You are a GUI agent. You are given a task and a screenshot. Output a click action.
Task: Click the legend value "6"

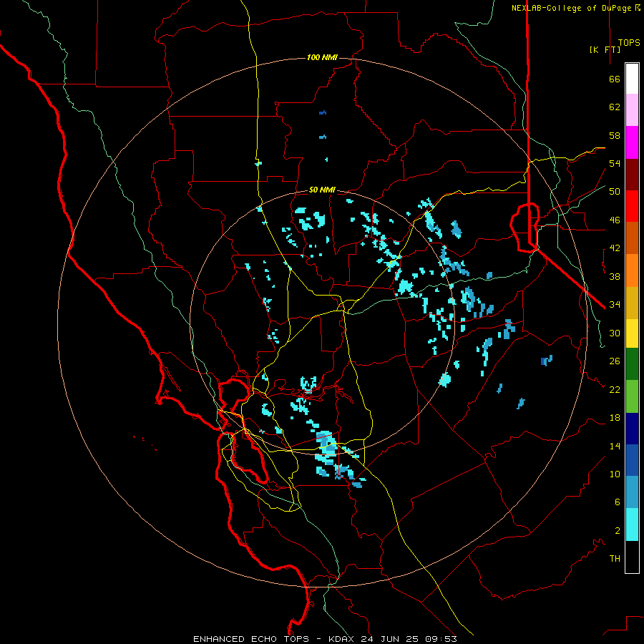click(618, 502)
